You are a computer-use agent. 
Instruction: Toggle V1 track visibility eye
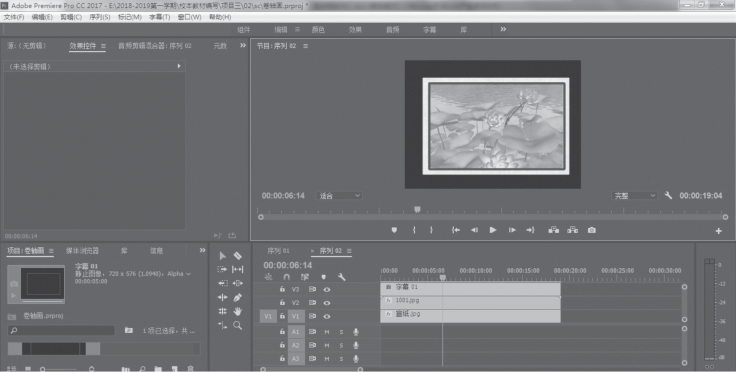coord(327,316)
